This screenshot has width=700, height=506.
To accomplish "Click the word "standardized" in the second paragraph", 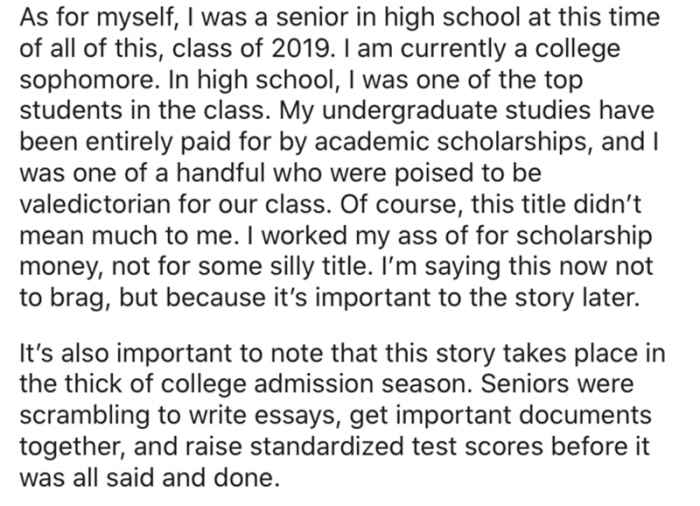I will pyautogui.click(x=326, y=447).
